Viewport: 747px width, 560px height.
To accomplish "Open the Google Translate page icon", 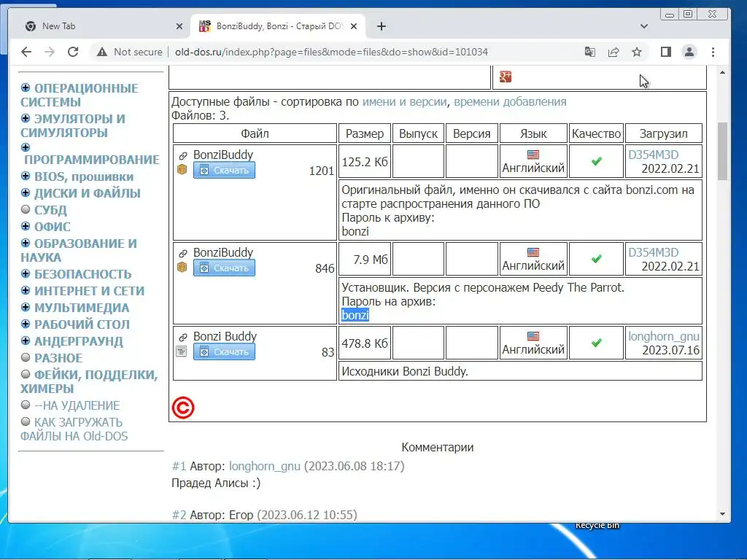I will coord(589,52).
